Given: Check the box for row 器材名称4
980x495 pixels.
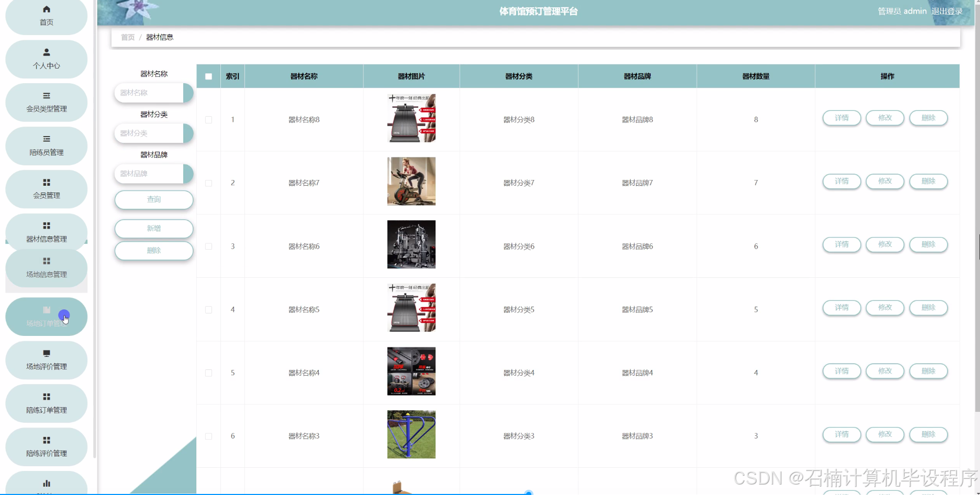Looking at the screenshot, I should coord(208,373).
